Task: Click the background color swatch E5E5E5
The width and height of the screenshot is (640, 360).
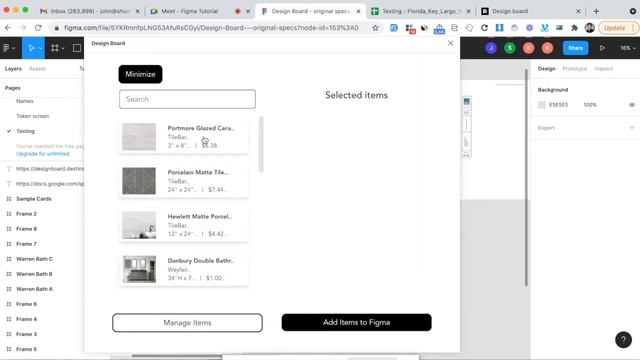Action: coord(542,105)
